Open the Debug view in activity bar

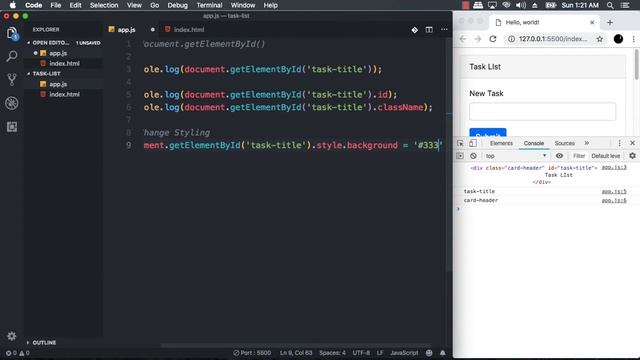coord(12,103)
